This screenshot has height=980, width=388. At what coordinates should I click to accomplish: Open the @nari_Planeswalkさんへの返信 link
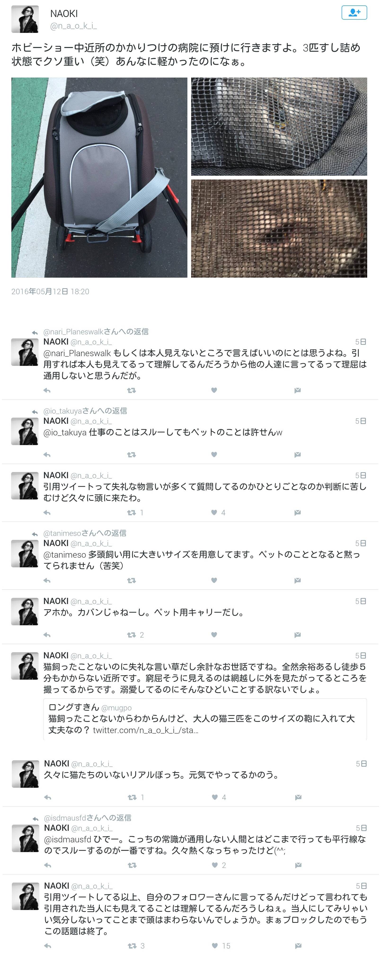(96, 332)
